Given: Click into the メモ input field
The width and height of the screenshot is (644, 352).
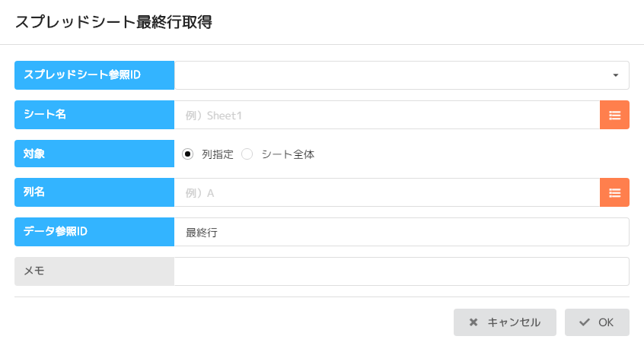Looking at the screenshot, I should [x=401, y=271].
